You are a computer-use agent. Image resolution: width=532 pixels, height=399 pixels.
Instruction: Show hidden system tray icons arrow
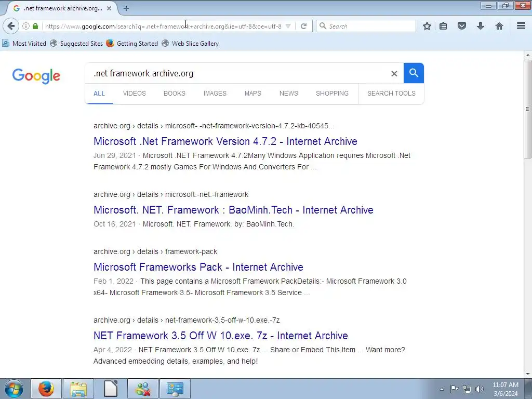pos(442,389)
